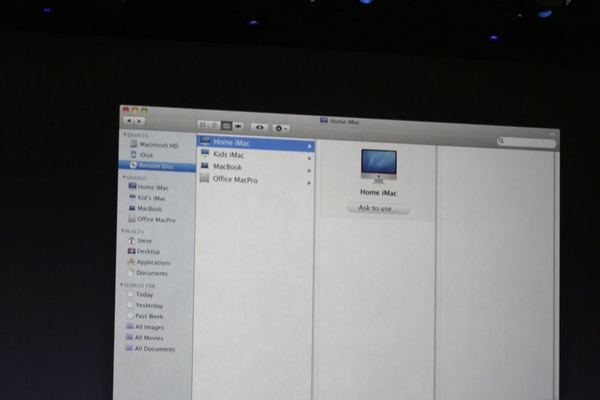The width and height of the screenshot is (600, 400).
Task: Expand MacBook with its column arrow
Action: [x=309, y=170]
